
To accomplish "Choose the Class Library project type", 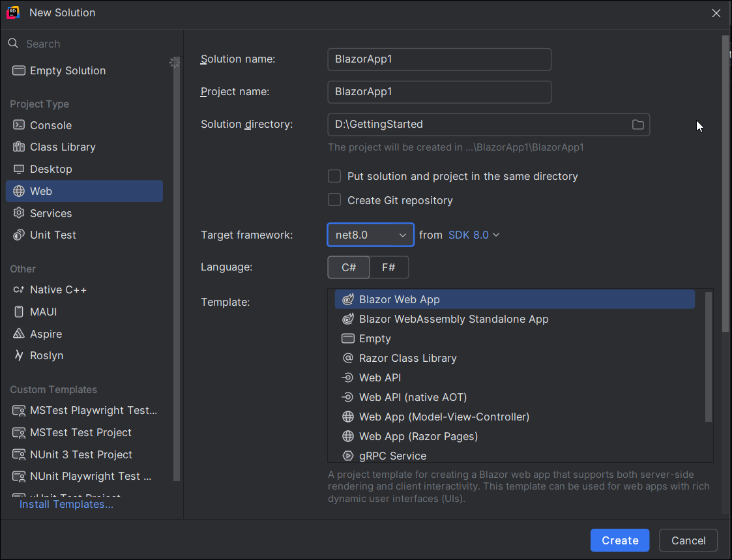I will [x=63, y=147].
